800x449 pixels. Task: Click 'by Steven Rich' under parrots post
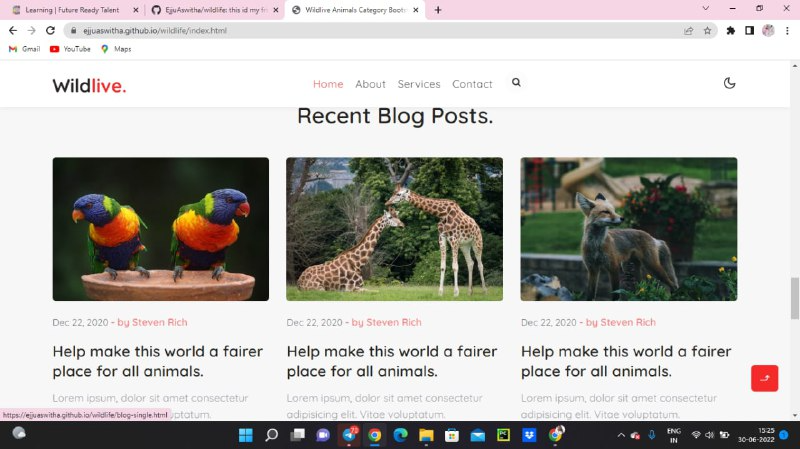tap(153, 322)
